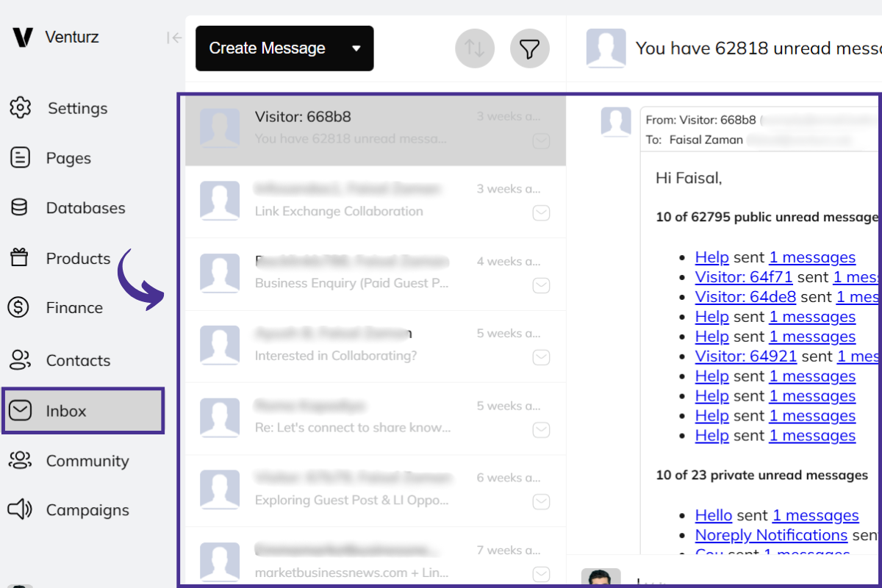
Task: Select the Re: Let's connect conversation
Action: coord(353,417)
